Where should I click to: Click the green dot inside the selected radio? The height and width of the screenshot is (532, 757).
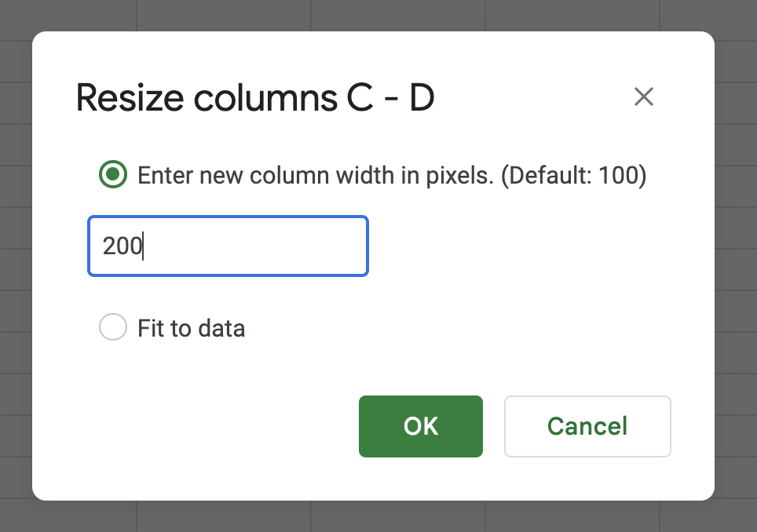pyautogui.click(x=113, y=174)
